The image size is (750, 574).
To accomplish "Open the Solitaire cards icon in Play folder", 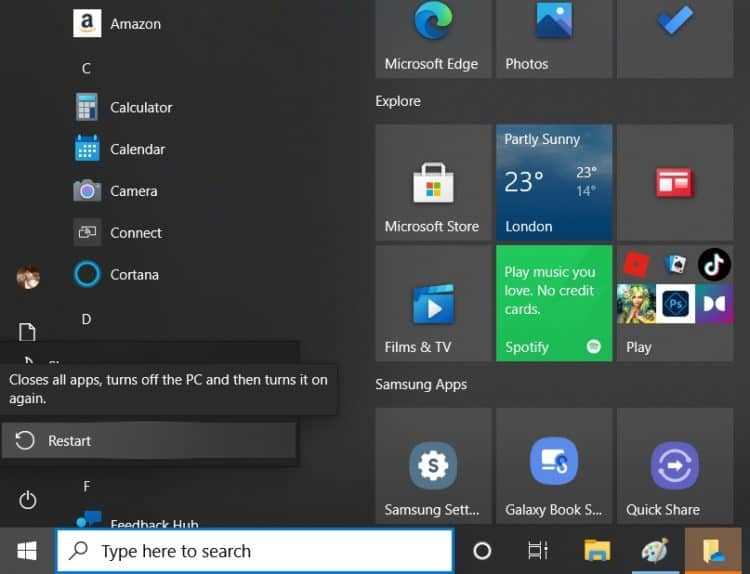I will click(675, 264).
